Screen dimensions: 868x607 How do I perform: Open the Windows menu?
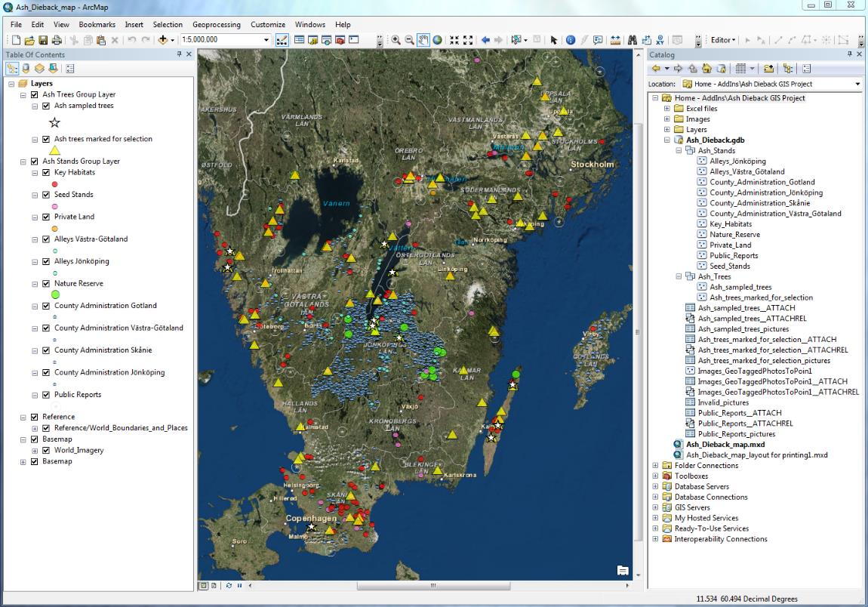pos(310,24)
